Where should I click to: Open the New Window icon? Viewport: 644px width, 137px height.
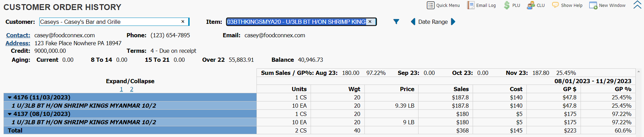(593, 5)
